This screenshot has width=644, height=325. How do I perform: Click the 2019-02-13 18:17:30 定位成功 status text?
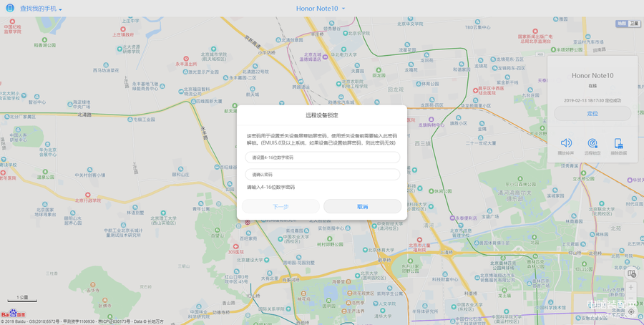[x=592, y=100]
